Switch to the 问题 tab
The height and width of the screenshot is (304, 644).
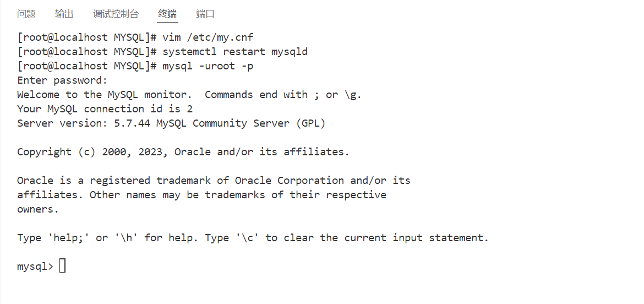(26, 14)
